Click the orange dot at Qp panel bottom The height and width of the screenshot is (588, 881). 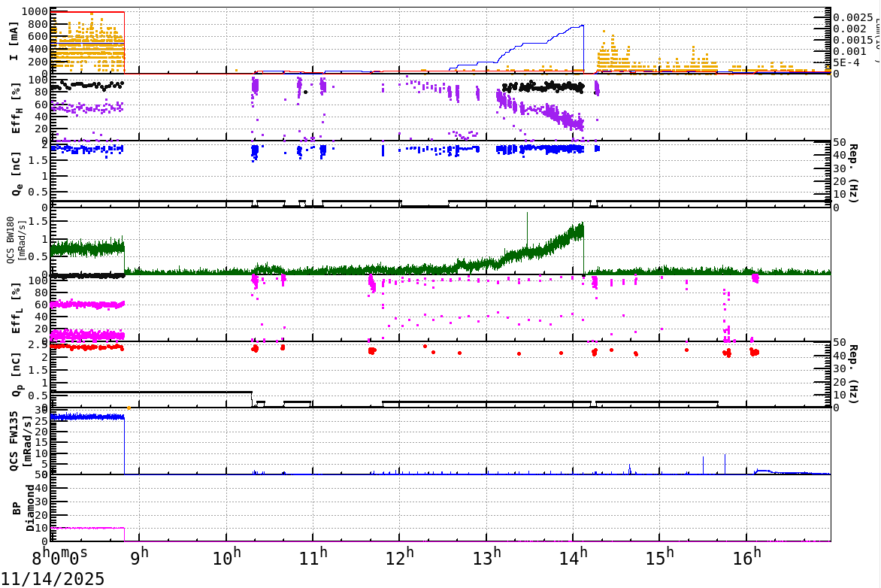129,408
